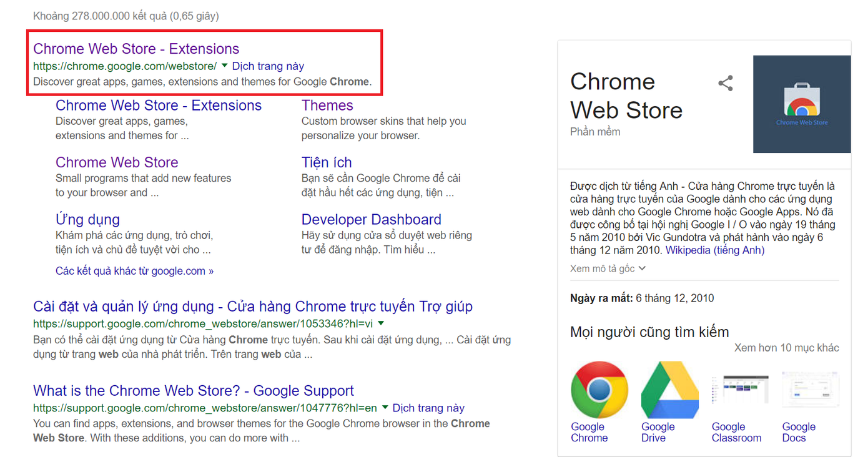The image size is (868, 457).
Task: Open the Themes sitelink
Action: [327, 106]
